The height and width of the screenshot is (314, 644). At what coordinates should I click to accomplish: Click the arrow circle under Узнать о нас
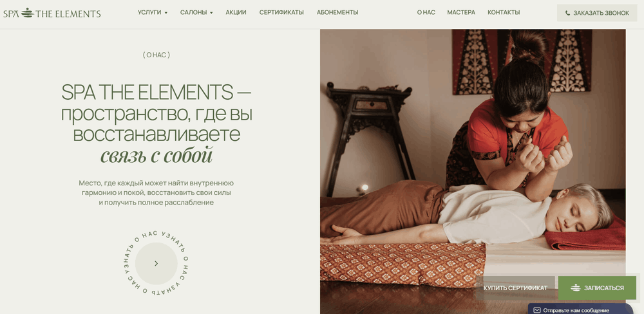click(x=156, y=264)
